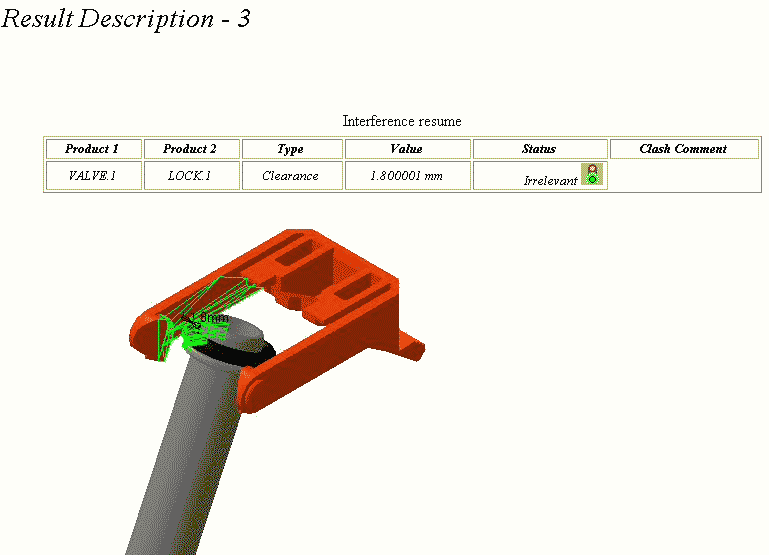Click the Result Description - 3 heading
This screenshot has width=769, height=555.
coord(126,18)
